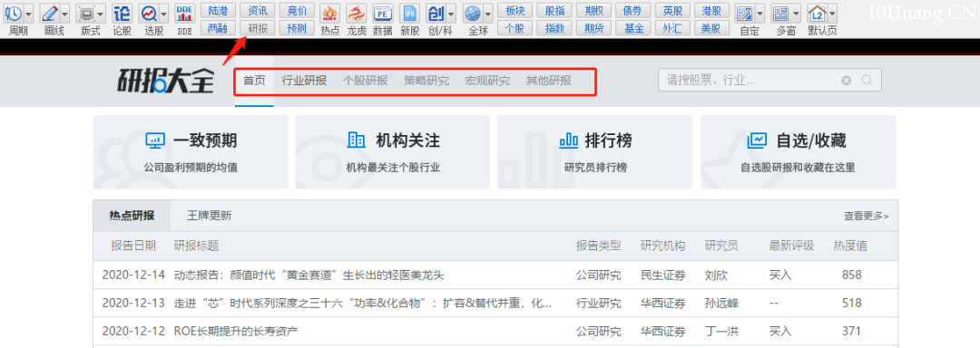
Task: Open the 资讯 news button
Action: [257, 11]
